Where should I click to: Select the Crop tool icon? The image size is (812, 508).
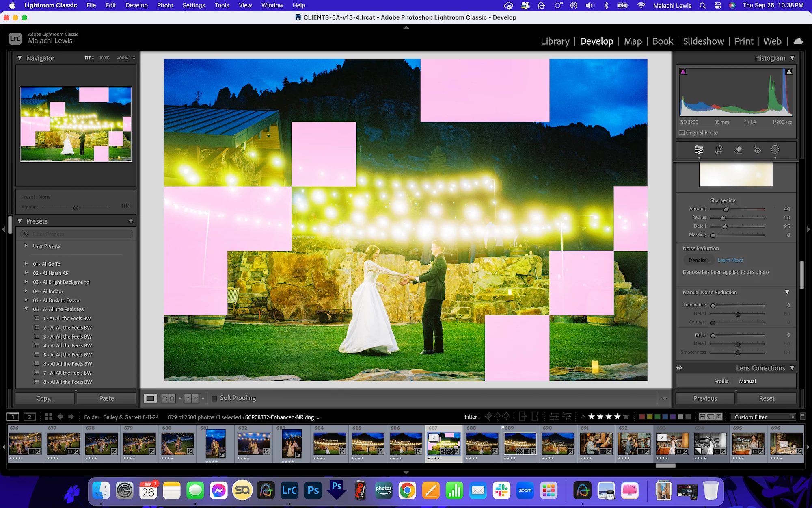[x=718, y=150]
